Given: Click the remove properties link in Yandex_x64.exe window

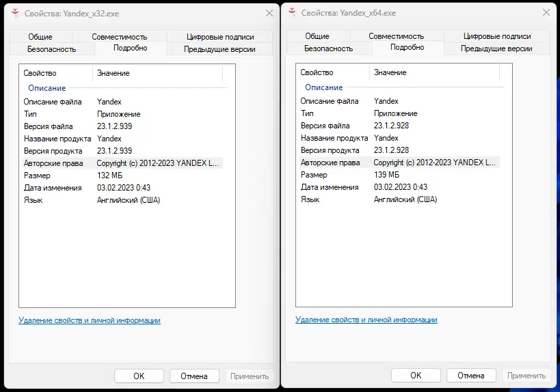Looking at the screenshot, I should [x=366, y=320].
